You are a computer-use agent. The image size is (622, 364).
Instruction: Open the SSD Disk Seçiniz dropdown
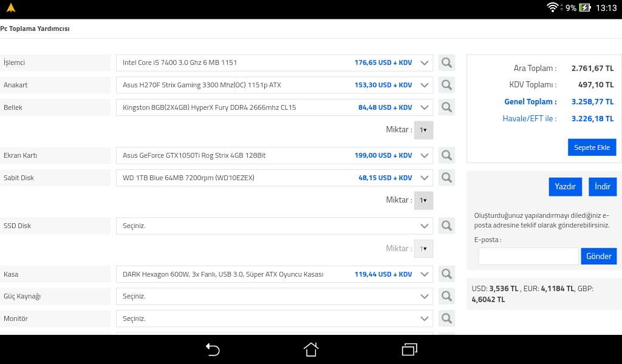pos(275,226)
